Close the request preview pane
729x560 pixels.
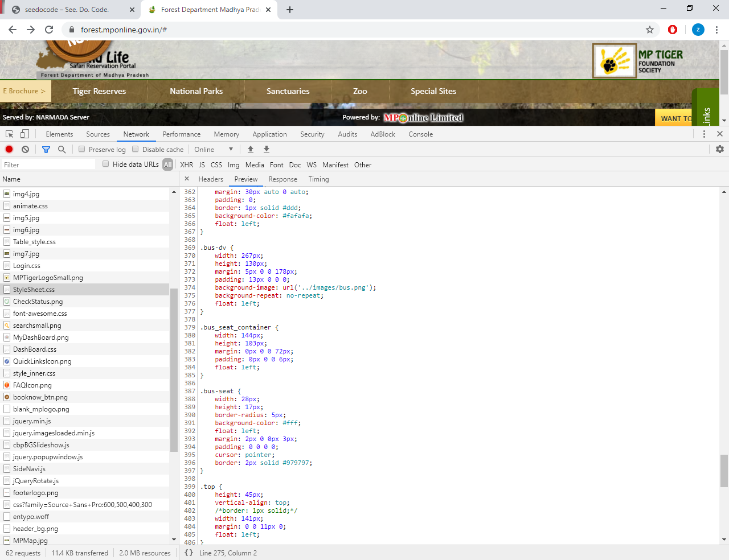[187, 179]
